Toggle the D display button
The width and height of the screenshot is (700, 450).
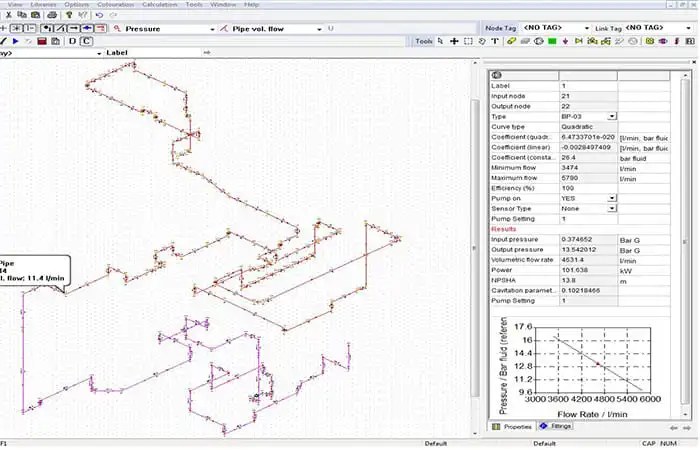pos(72,41)
